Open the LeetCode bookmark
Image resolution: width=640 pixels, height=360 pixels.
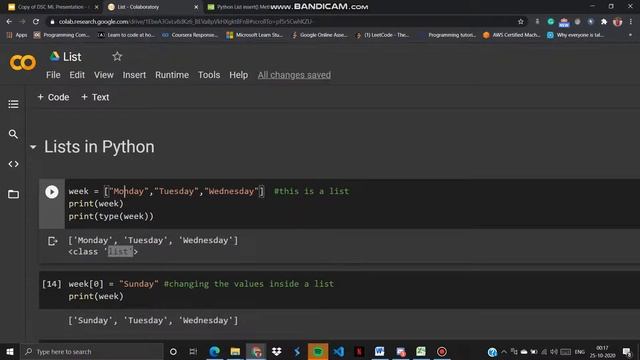point(382,35)
